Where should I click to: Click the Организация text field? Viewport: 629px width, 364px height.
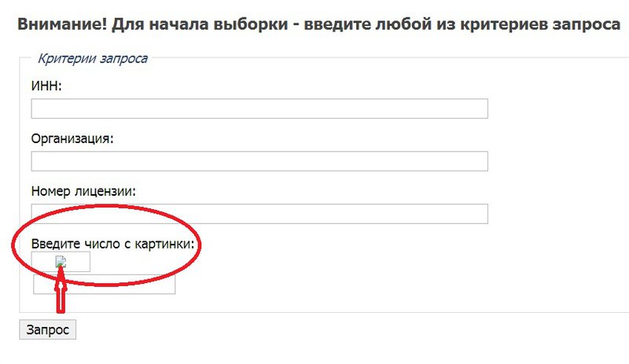(x=259, y=161)
